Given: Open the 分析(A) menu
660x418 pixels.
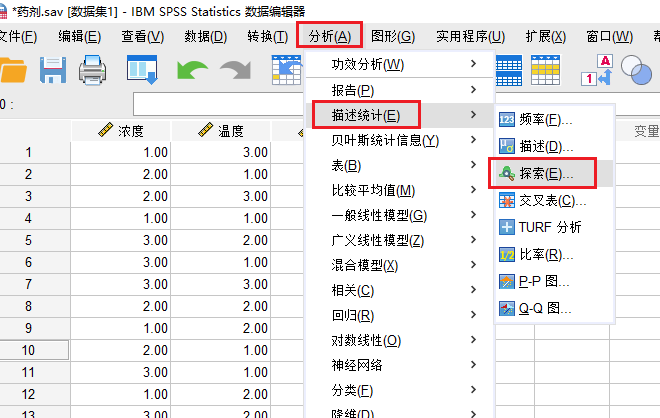Looking at the screenshot, I should point(330,36).
